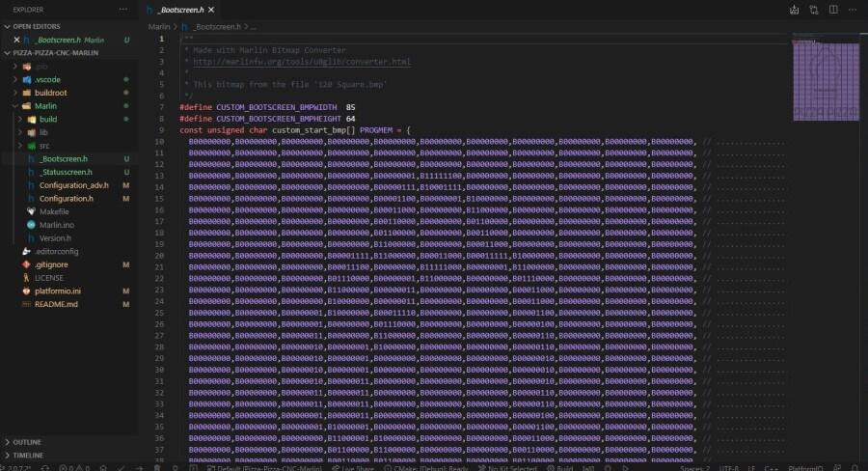Image resolution: width=868 pixels, height=471 pixels.
Task: Open Makefile file name in the tree
Action: tap(54, 211)
